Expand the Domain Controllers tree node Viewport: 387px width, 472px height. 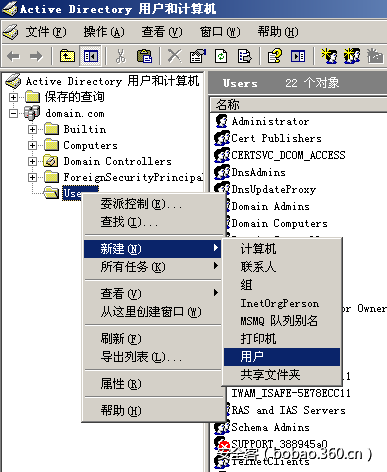(32, 161)
